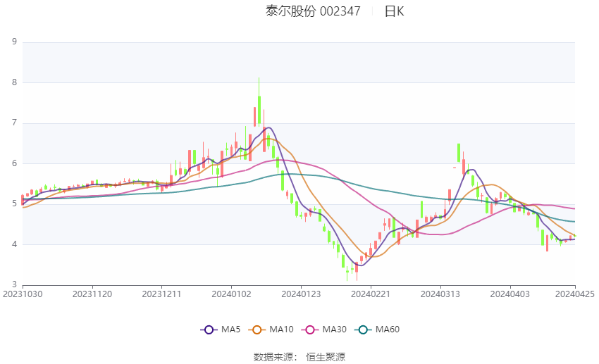The width and height of the screenshot is (599, 364).
Task: Toggle the MA60 legend marker
Action: point(363,330)
